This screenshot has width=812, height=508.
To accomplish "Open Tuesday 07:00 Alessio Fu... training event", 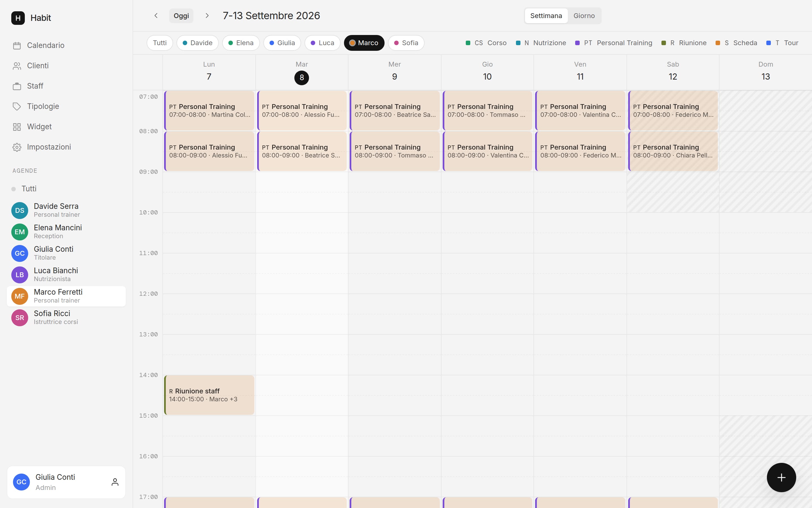I will pyautogui.click(x=302, y=111).
